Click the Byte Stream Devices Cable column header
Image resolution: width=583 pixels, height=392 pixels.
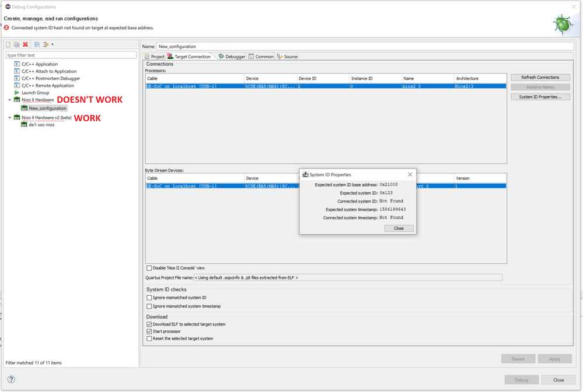pos(195,178)
